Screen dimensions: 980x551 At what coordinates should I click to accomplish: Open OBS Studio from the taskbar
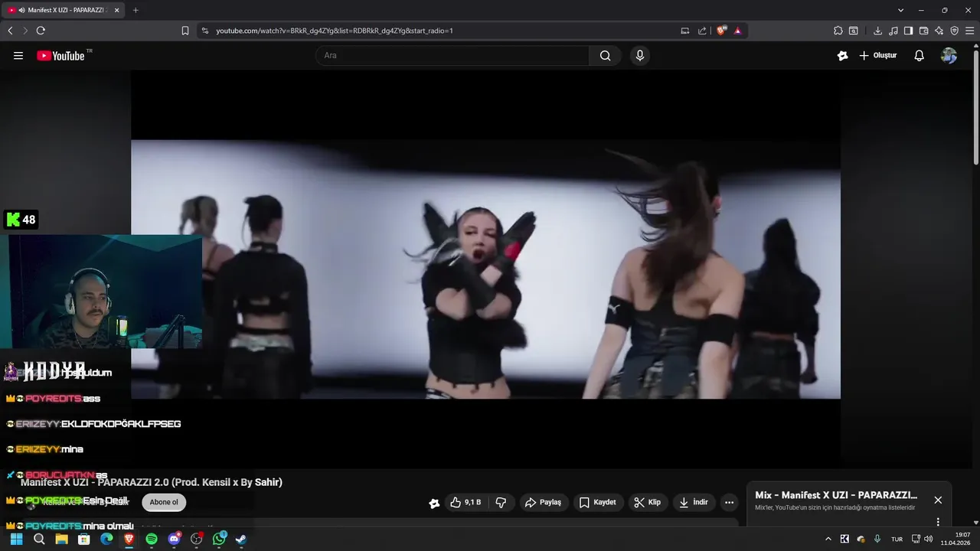pyautogui.click(x=197, y=539)
